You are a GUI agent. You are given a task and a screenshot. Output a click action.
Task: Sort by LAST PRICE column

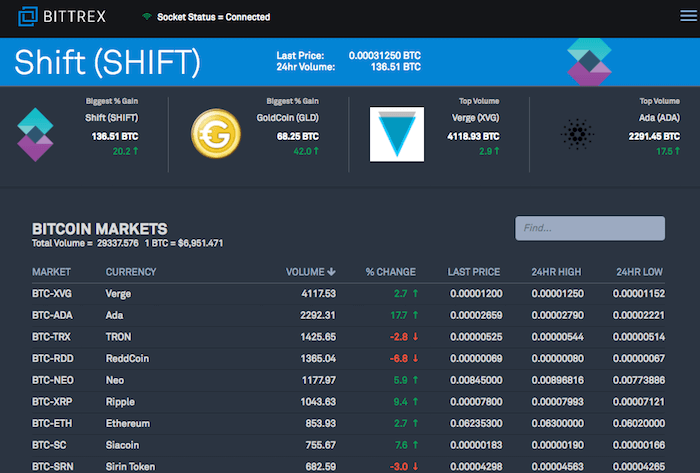[x=474, y=272]
